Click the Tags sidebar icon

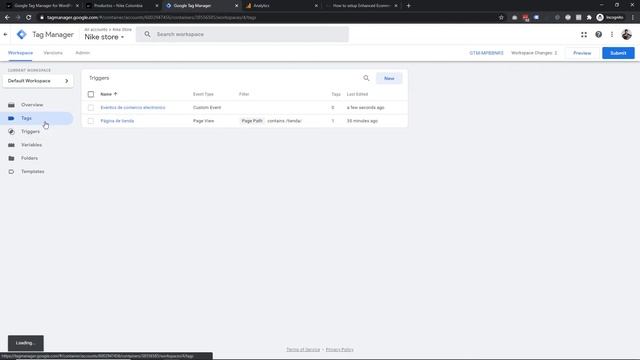pyautogui.click(x=11, y=118)
